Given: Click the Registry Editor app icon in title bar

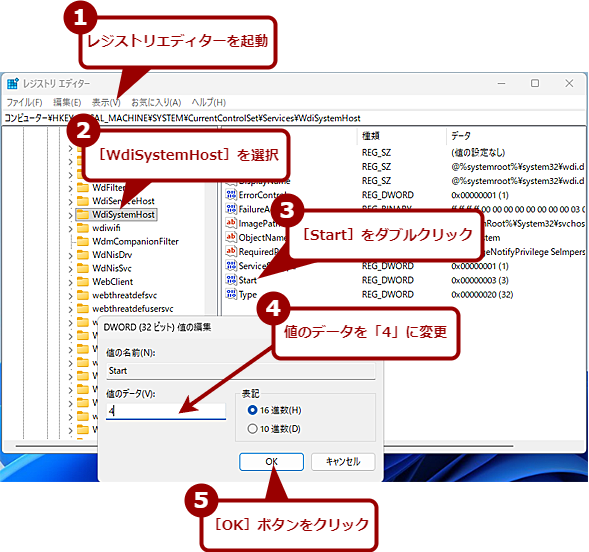Looking at the screenshot, I should coord(12,83).
